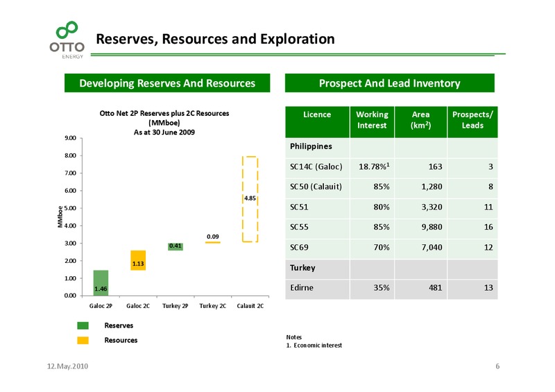Click the 'Turkey 2C' axis label

tap(213, 306)
